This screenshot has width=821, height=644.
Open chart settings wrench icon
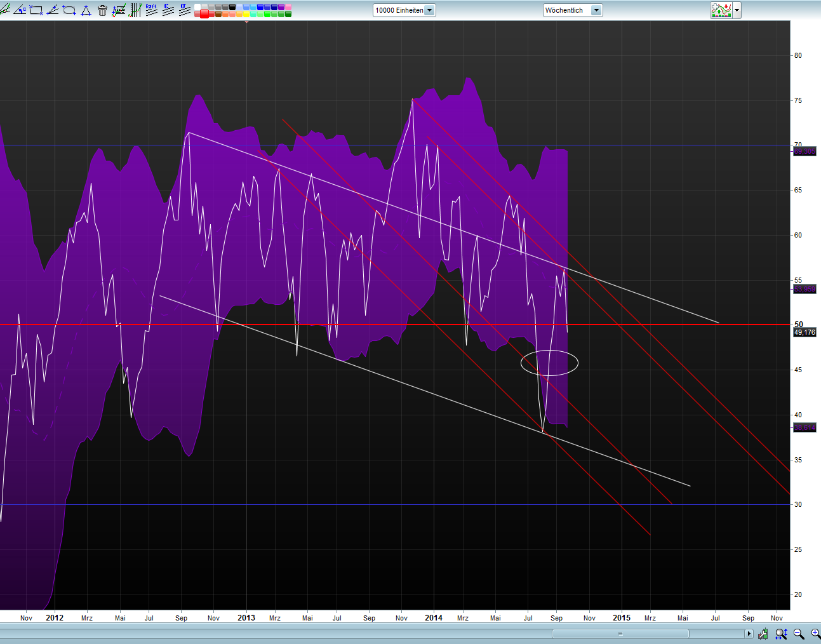(763, 634)
